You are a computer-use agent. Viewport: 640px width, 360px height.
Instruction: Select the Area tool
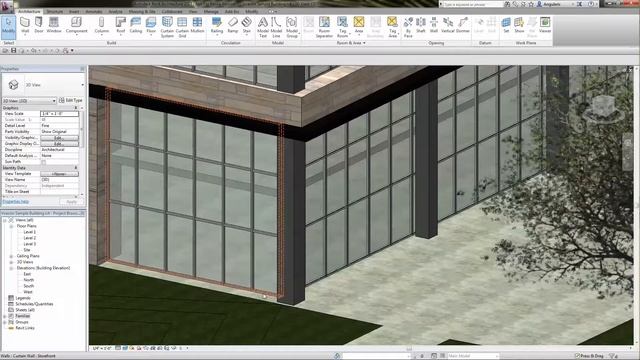(x=359, y=26)
